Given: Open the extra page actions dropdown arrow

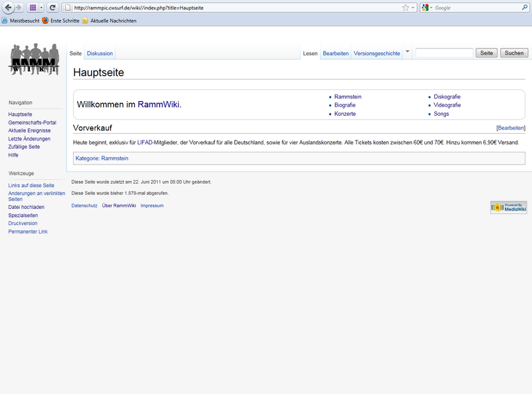Looking at the screenshot, I should [408, 53].
